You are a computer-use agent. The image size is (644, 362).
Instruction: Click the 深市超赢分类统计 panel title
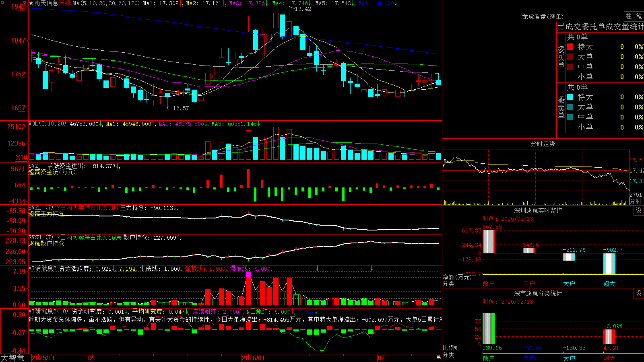click(x=538, y=293)
